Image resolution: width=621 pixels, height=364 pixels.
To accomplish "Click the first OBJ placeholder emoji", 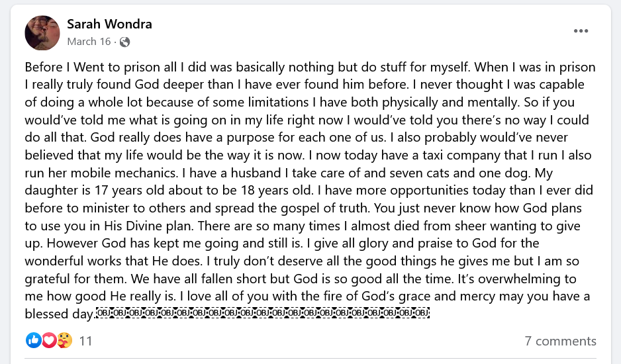I will (104, 313).
